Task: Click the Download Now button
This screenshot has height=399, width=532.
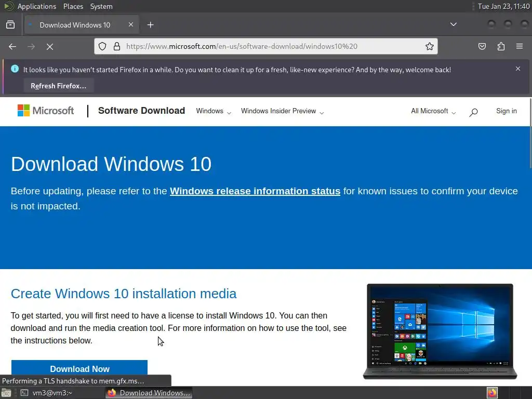Action: pyautogui.click(x=79, y=368)
